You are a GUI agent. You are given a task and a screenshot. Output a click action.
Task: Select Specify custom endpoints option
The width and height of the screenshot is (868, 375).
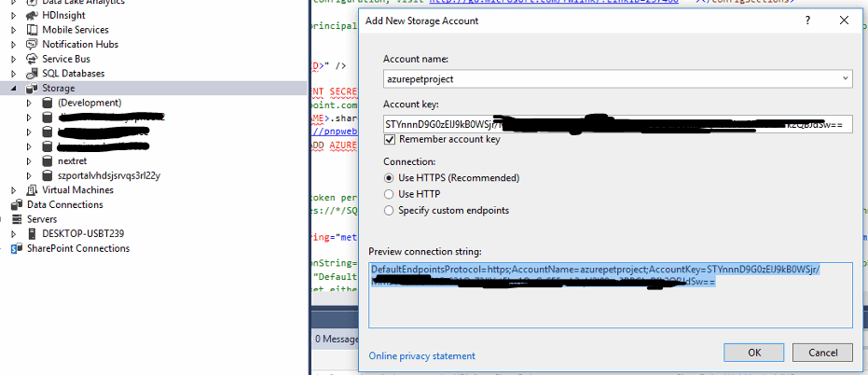pos(389,211)
